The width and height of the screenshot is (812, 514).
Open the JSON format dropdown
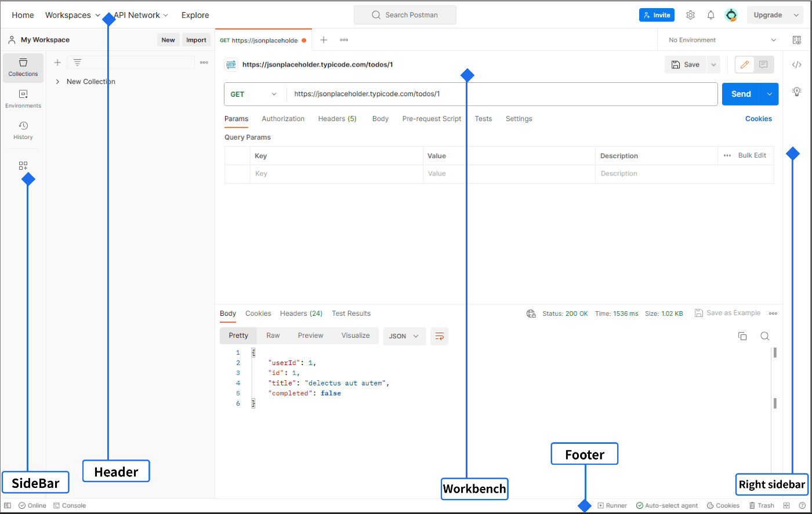(x=404, y=336)
